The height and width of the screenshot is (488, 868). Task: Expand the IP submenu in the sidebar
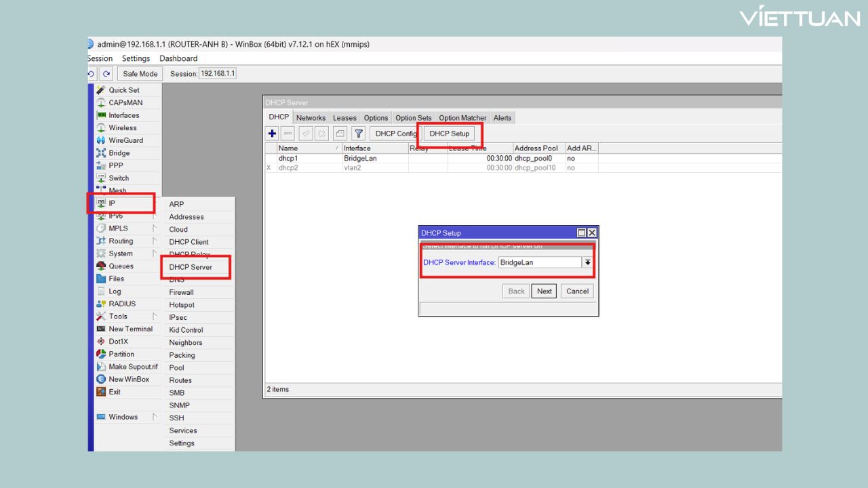pyautogui.click(x=124, y=203)
